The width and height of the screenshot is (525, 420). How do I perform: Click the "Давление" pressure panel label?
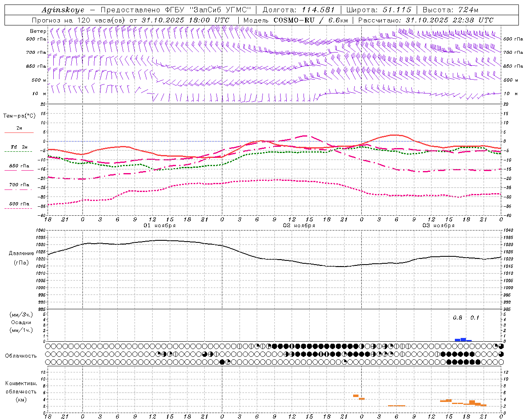click(21, 253)
